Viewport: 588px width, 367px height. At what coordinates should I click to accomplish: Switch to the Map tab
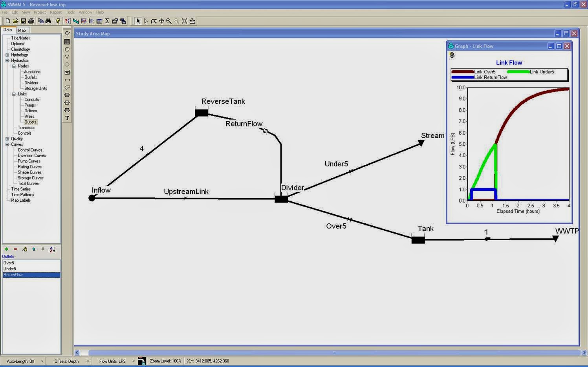[22, 30]
